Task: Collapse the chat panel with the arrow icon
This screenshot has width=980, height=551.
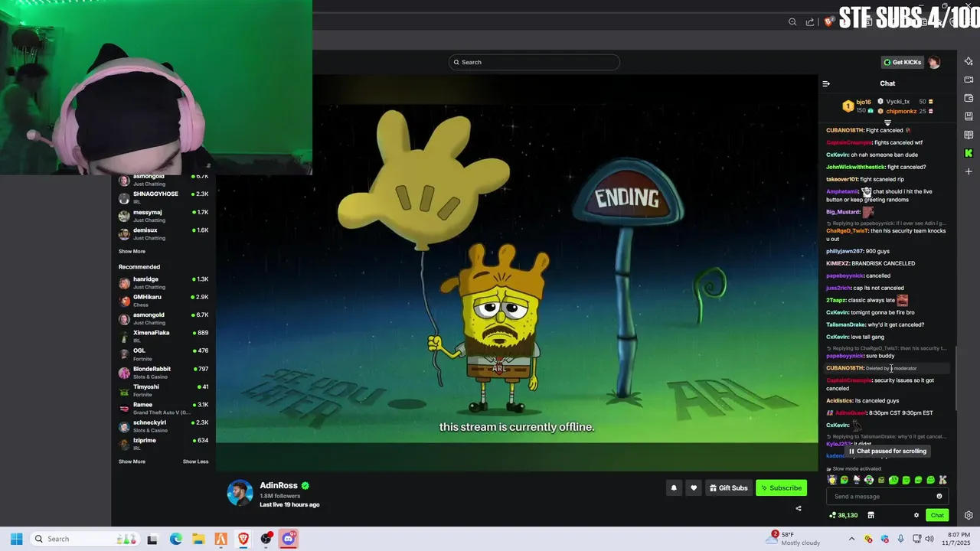Action: click(826, 83)
